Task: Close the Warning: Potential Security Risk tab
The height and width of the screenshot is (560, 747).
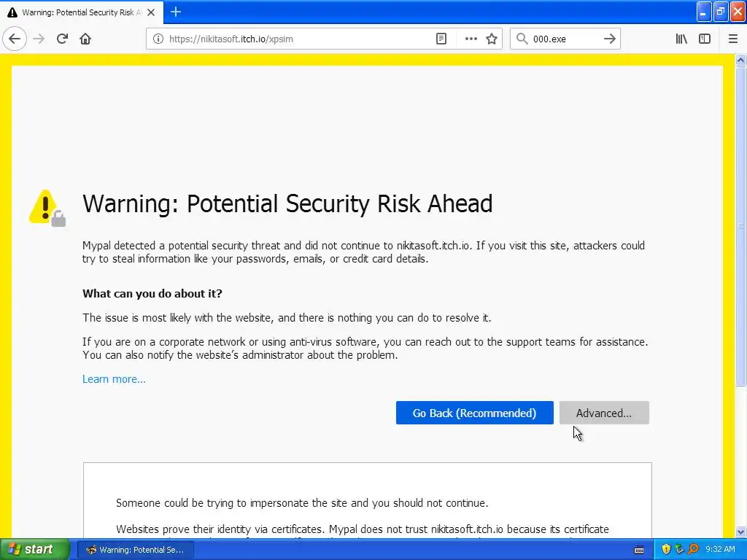Action: pos(151,12)
